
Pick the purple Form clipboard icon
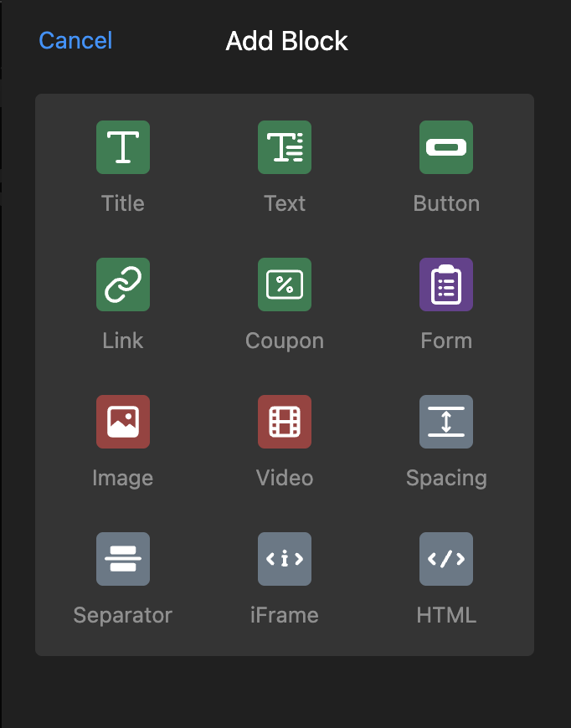click(446, 285)
